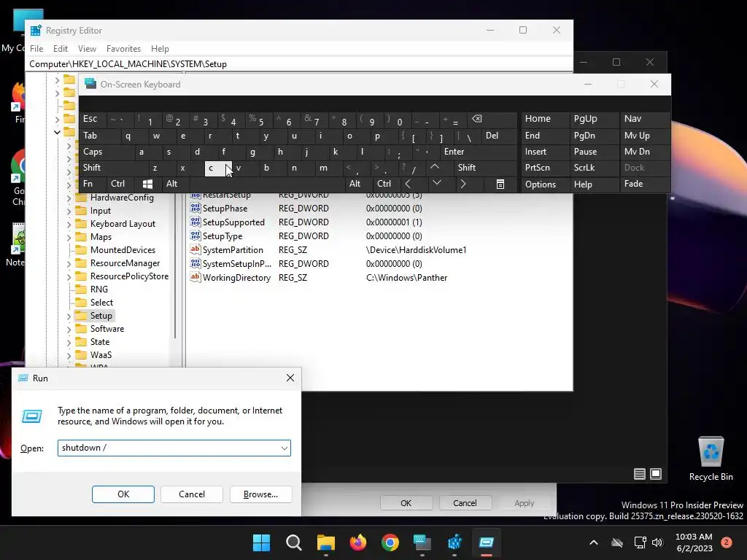Click Browse in Run dialog
747x560 pixels.
(260, 494)
